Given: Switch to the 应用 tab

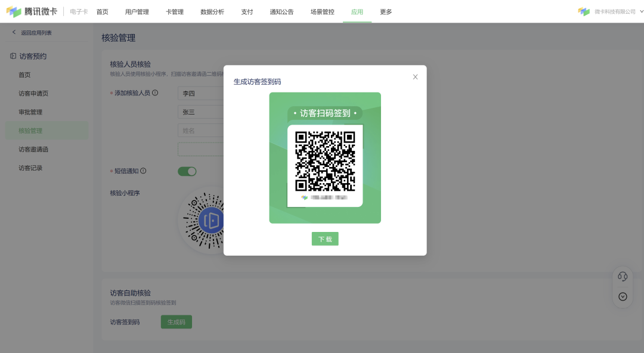Looking at the screenshot, I should pos(357,11).
